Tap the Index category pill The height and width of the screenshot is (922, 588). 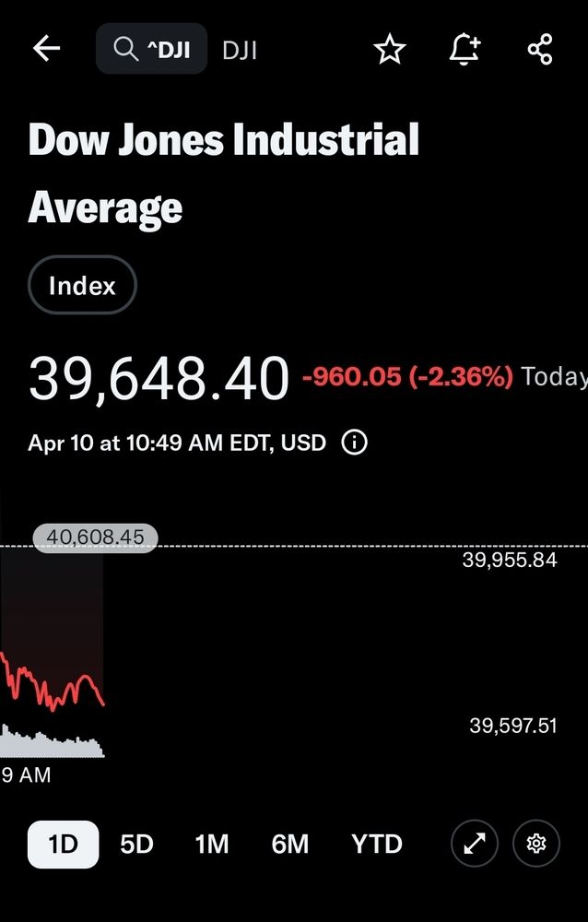[82, 286]
